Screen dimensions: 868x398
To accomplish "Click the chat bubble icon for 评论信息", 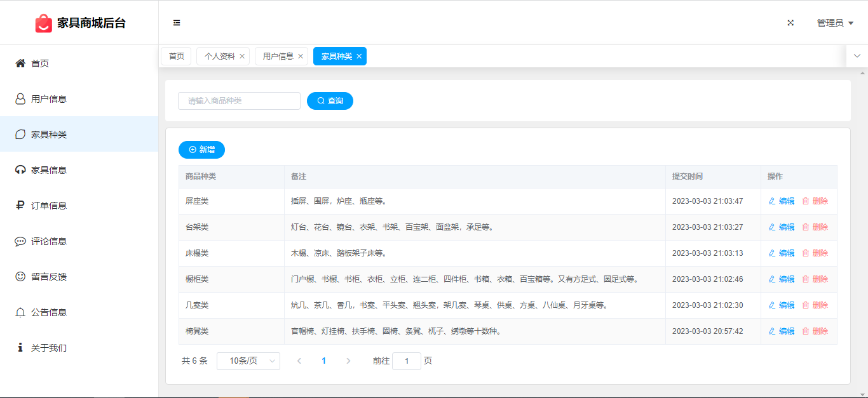I will (x=20, y=241).
